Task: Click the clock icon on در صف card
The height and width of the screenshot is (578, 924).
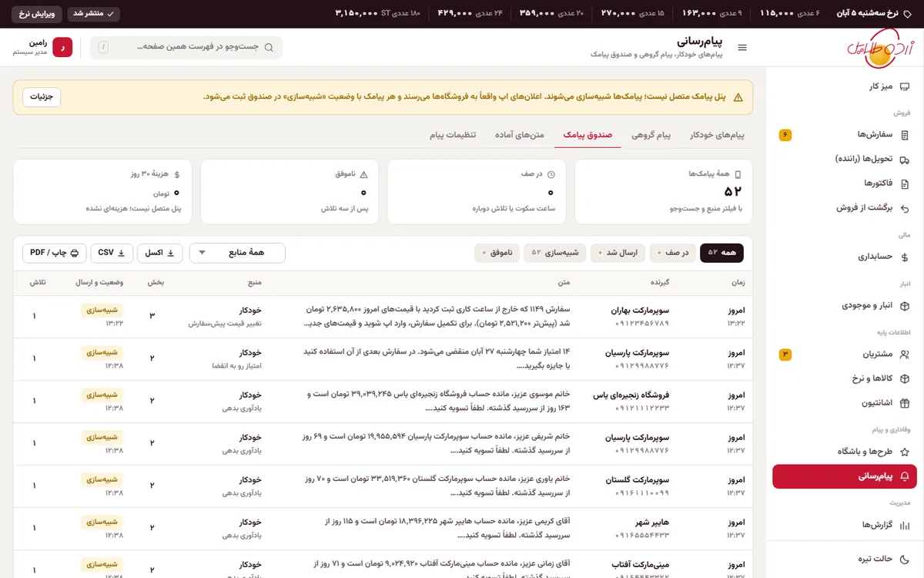Action: tap(551, 174)
